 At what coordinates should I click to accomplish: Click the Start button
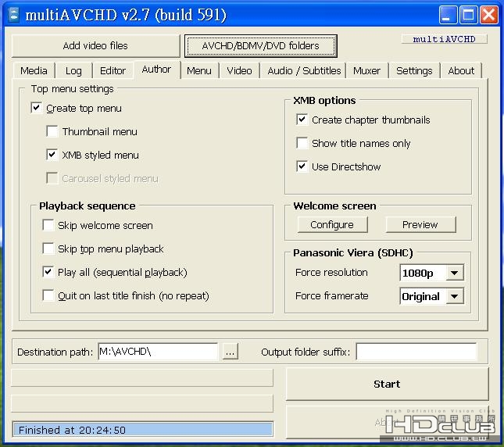pos(387,384)
